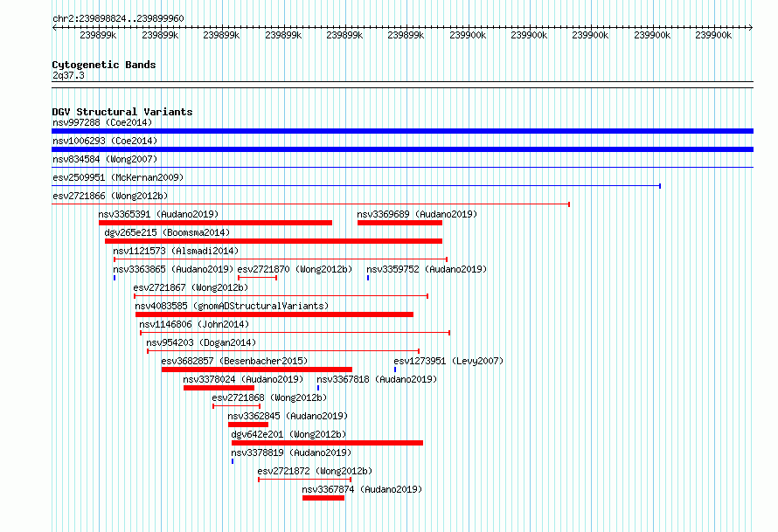
Task: Click the nsv1121573 (Alsmadi2014) label
Action: click(176, 251)
